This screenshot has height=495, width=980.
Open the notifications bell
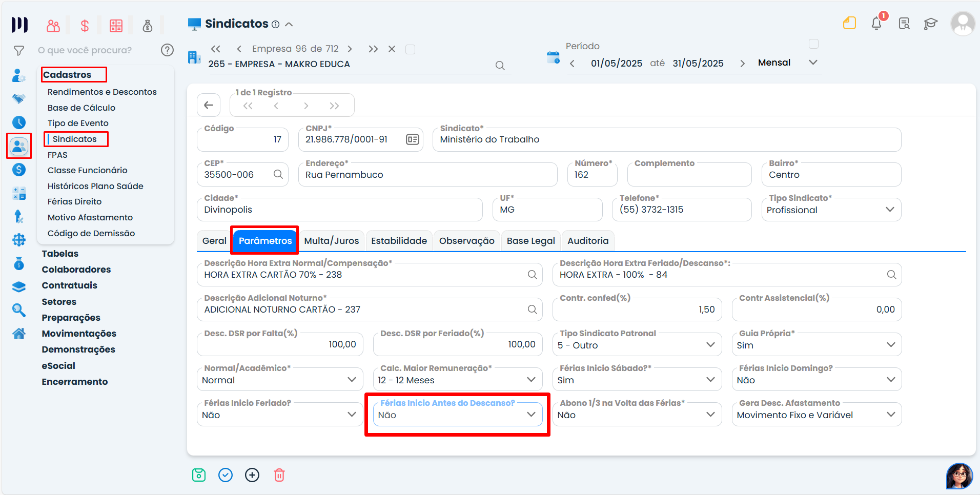tap(876, 24)
